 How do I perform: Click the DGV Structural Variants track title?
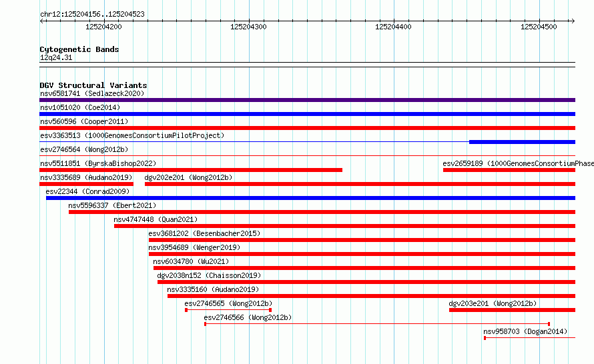[93, 85]
